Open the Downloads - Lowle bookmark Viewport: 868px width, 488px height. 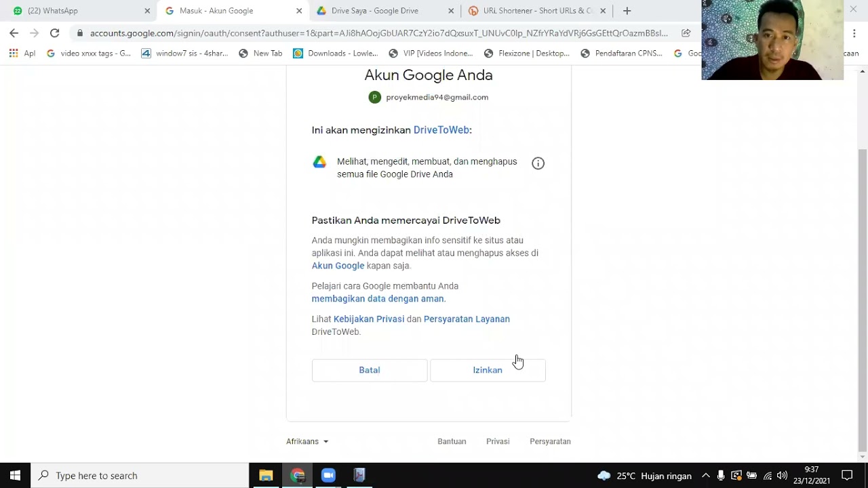click(x=335, y=54)
